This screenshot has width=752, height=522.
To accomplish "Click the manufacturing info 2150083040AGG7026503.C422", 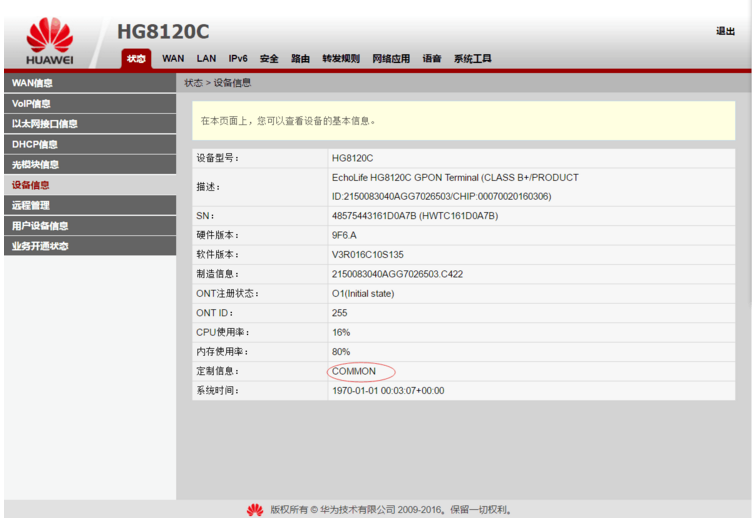I will [x=398, y=274].
